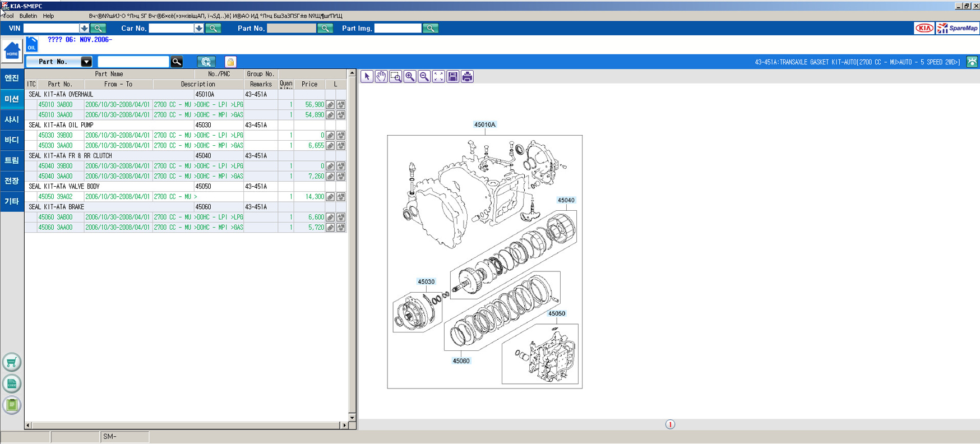The width and height of the screenshot is (980, 444).
Task: Select the 엔진 category tab
Action: pyautogui.click(x=12, y=78)
